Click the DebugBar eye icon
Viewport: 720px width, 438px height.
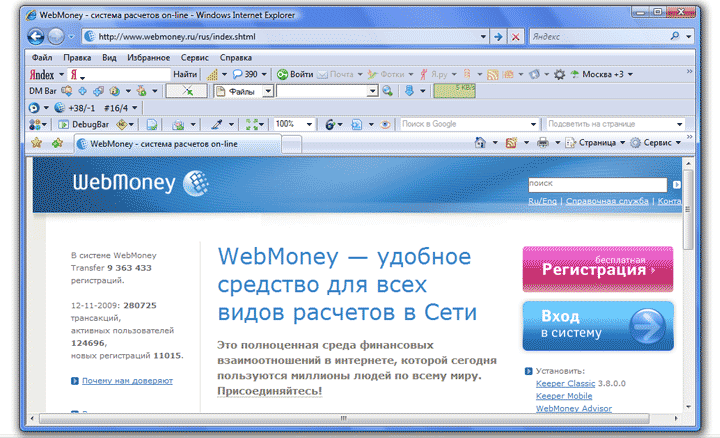point(385,124)
